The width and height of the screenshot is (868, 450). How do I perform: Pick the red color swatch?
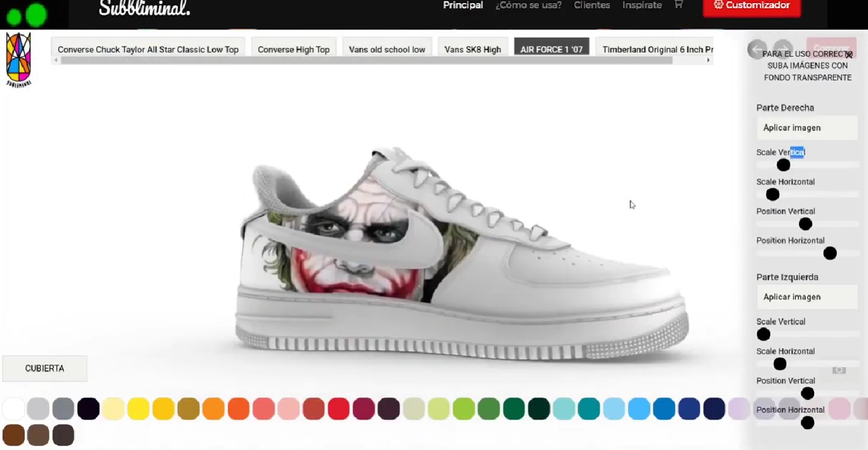[x=338, y=409]
